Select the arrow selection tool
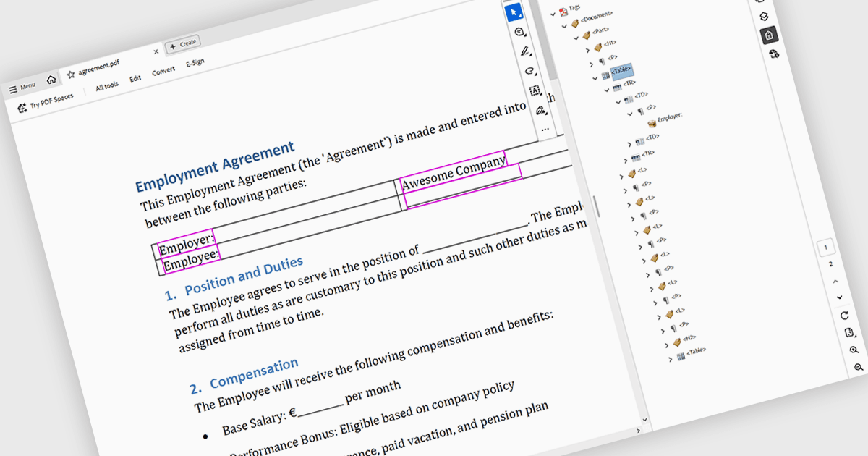Image resolution: width=868 pixels, height=456 pixels. point(514,12)
